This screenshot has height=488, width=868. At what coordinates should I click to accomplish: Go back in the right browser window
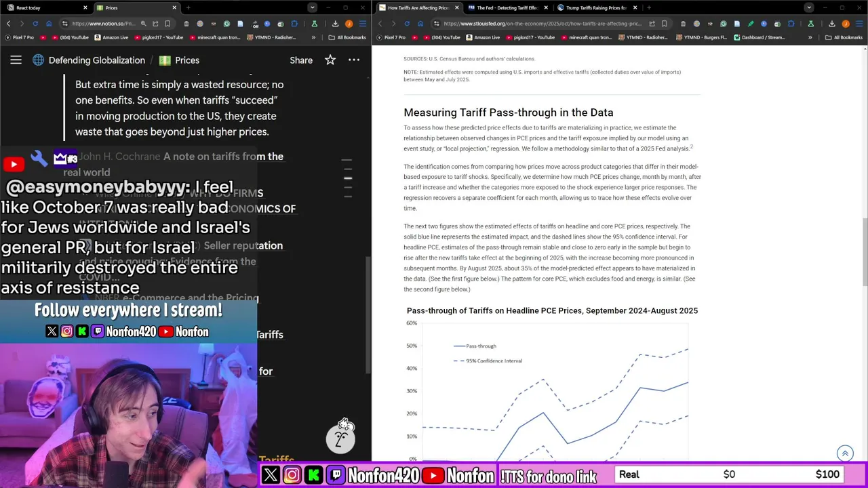pos(380,23)
